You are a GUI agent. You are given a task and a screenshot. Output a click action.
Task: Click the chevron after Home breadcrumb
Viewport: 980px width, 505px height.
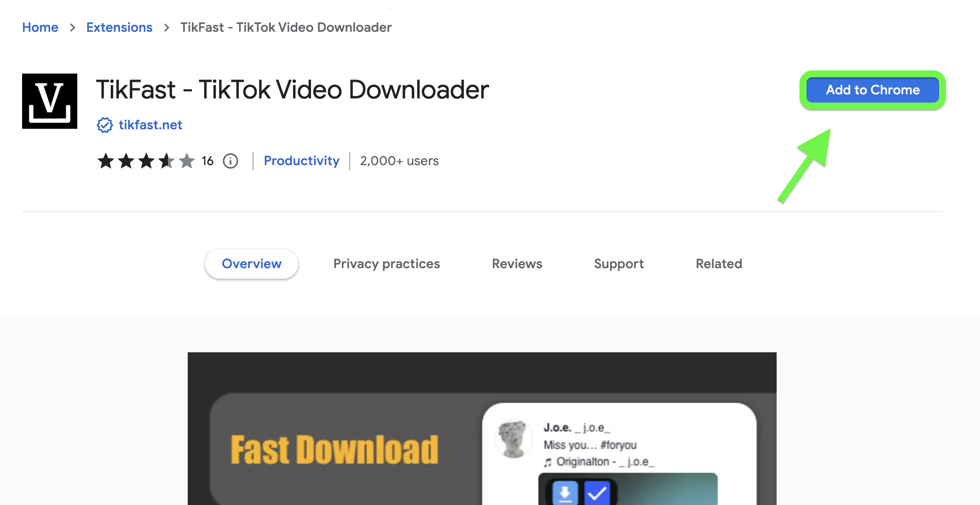click(x=72, y=28)
